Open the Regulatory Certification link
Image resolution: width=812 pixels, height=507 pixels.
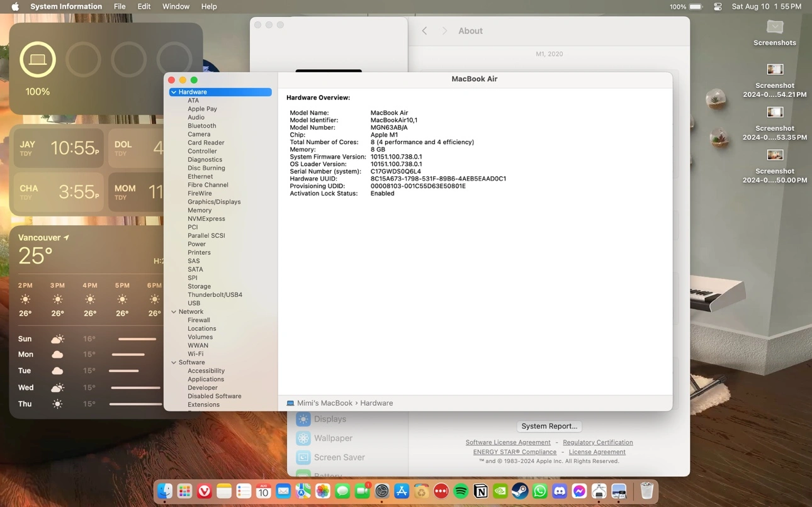click(598, 443)
